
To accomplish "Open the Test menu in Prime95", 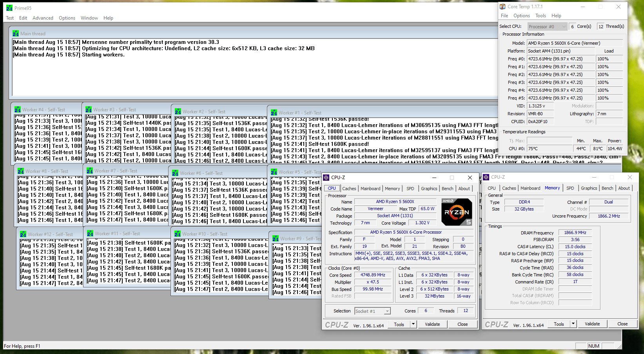I will (10, 18).
